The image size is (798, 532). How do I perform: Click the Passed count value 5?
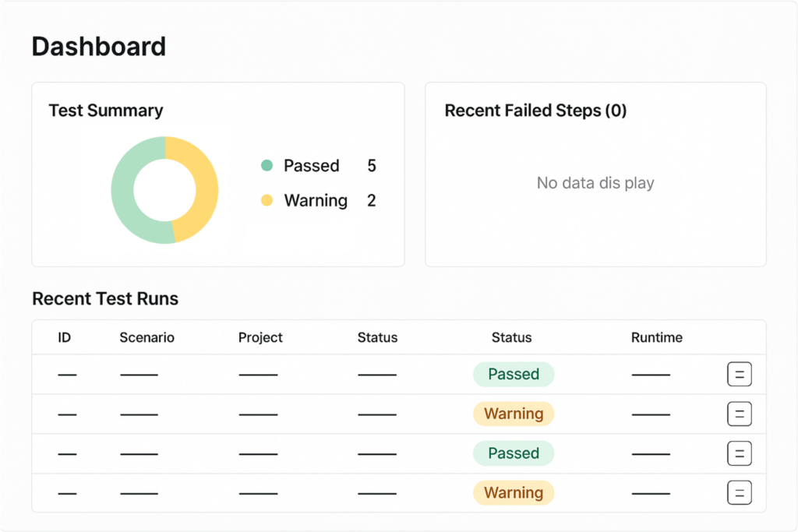point(372,166)
